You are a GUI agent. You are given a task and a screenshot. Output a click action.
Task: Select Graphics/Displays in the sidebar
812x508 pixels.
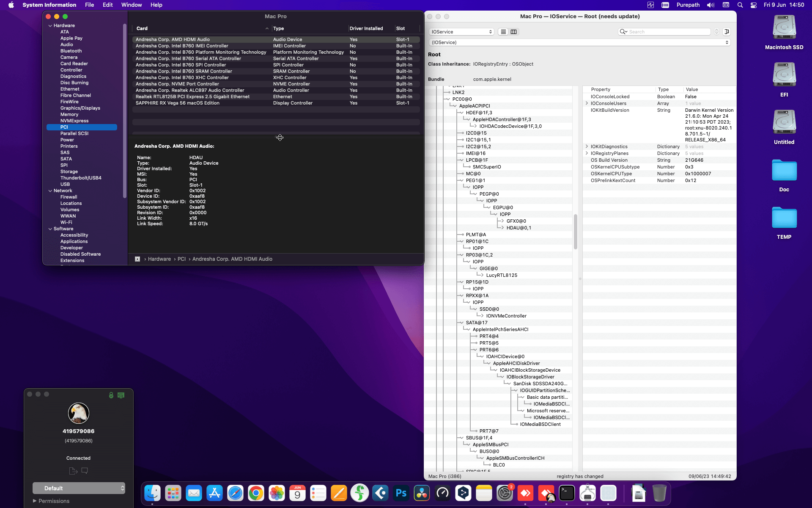[80, 108]
